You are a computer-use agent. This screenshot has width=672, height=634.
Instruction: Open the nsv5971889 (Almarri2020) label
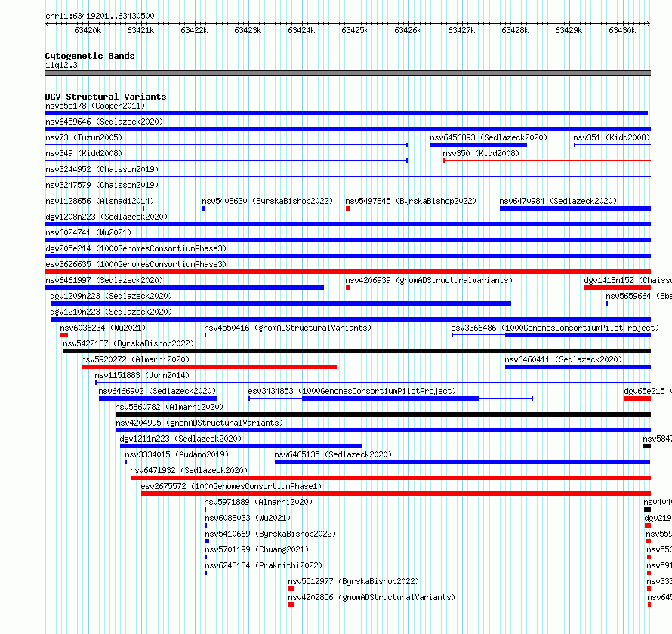258,502
